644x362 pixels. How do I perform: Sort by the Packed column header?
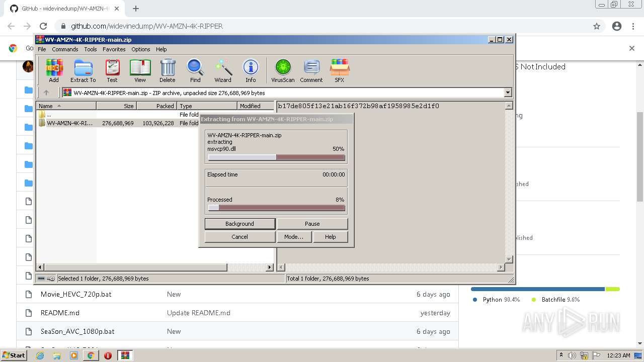(x=156, y=106)
